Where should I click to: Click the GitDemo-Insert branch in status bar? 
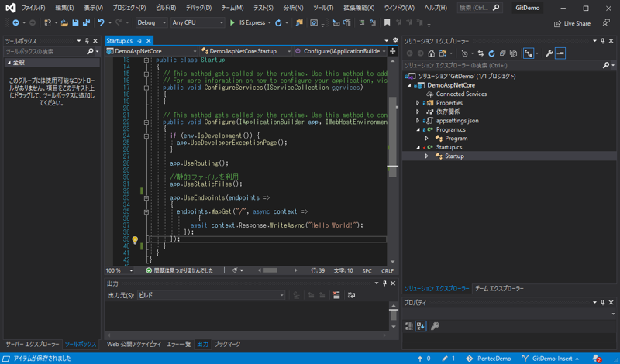[x=550, y=359]
